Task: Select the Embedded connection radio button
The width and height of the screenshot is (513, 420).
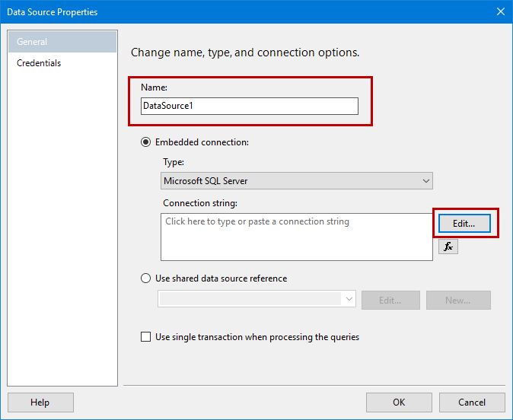Action: [145, 142]
